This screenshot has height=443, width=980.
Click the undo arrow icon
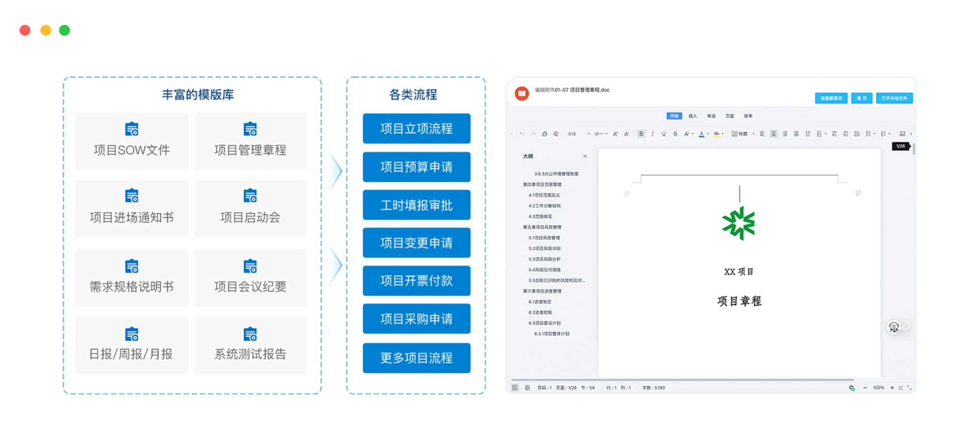522,134
